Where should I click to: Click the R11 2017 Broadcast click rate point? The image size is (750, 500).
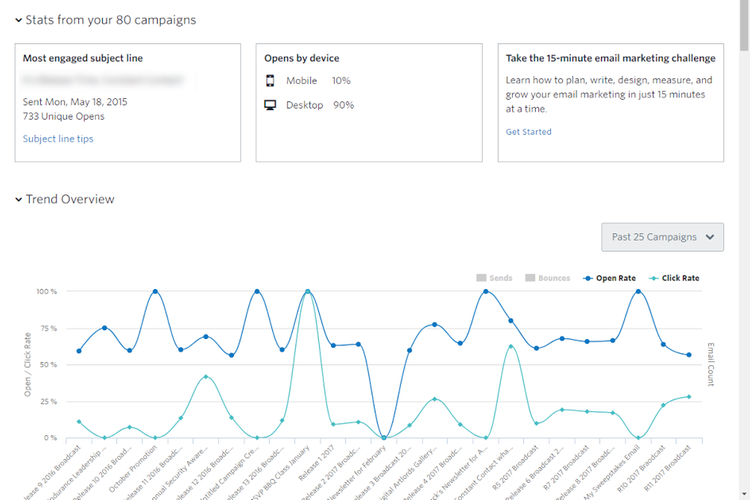pos(689,397)
